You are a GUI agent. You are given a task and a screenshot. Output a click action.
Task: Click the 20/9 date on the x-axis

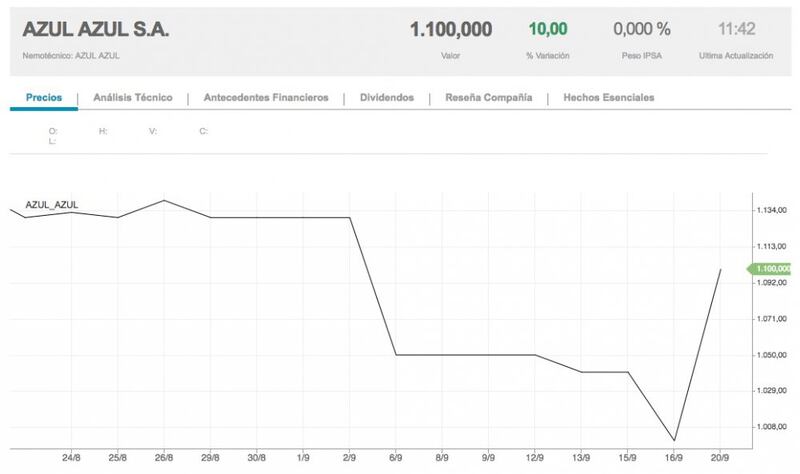tap(722, 456)
